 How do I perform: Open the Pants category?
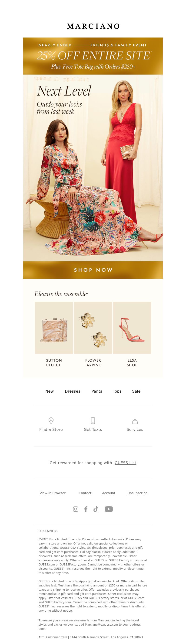pos(97,391)
